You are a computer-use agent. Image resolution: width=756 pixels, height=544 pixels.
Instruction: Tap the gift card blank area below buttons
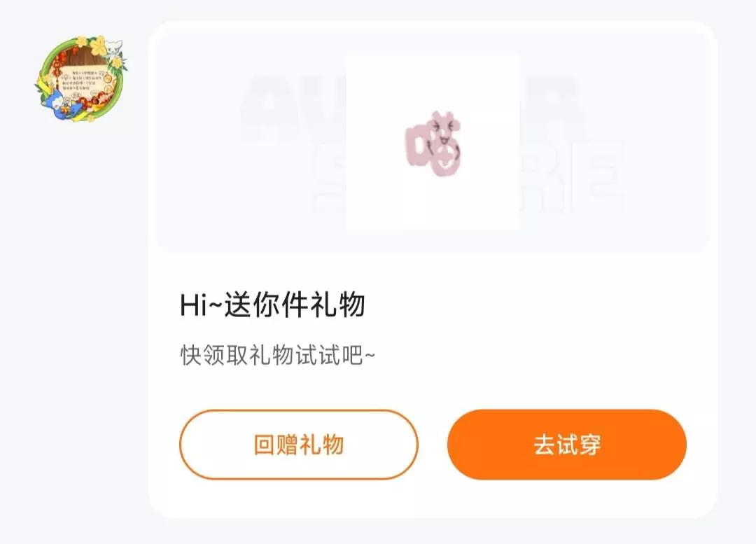click(x=433, y=499)
